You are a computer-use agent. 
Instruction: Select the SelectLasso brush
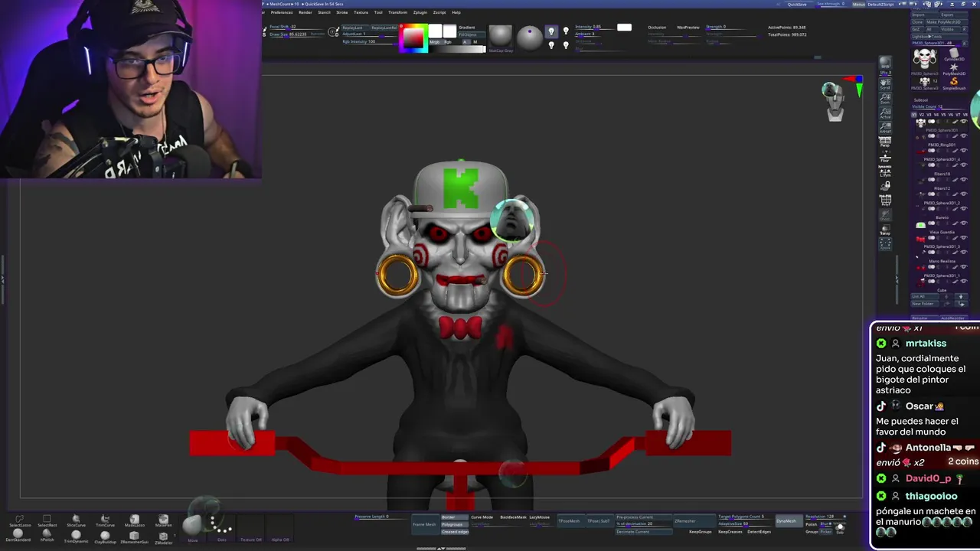coord(19,520)
